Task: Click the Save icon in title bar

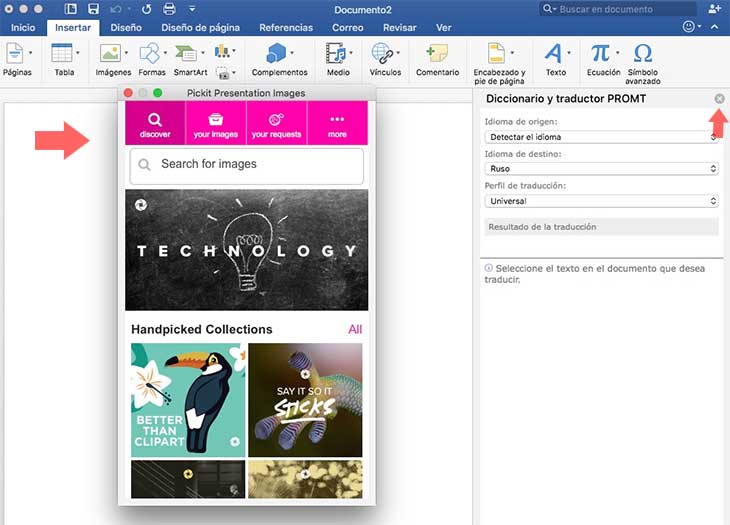Action: [x=94, y=9]
